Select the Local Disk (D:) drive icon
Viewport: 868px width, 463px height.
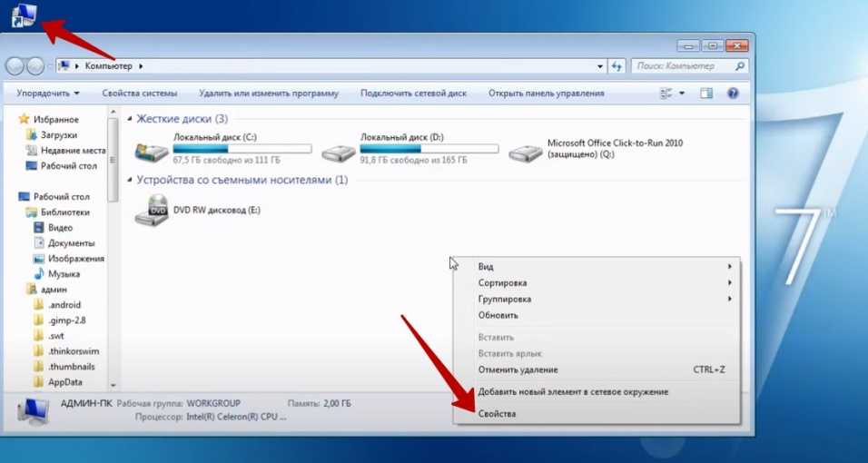coord(339,153)
